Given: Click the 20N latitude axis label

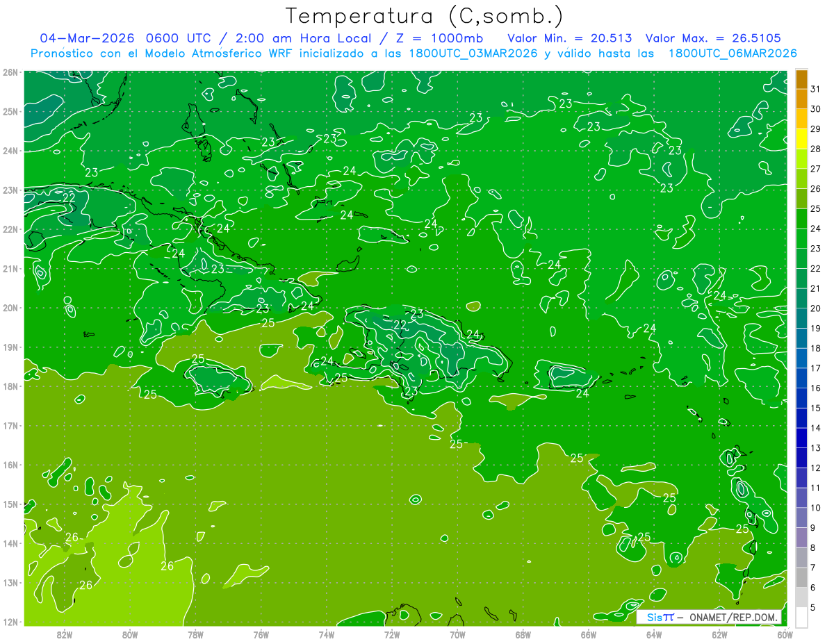Looking at the screenshot, I should [x=10, y=307].
